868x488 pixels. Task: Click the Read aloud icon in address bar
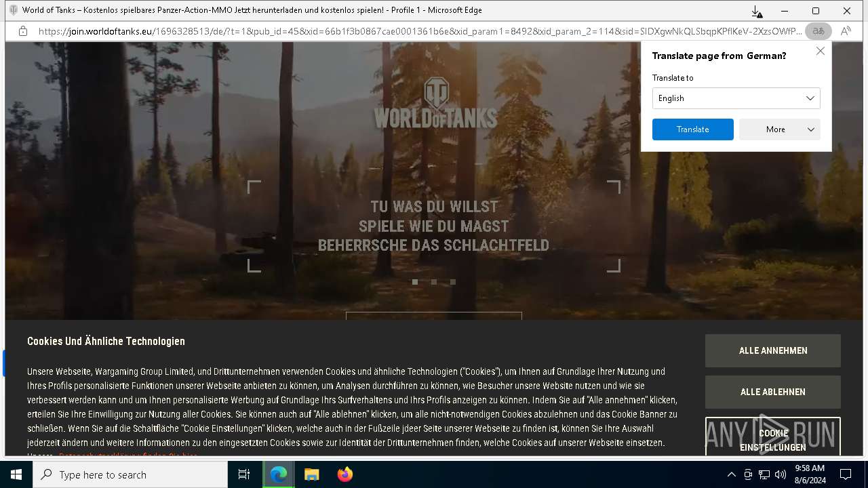point(846,31)
